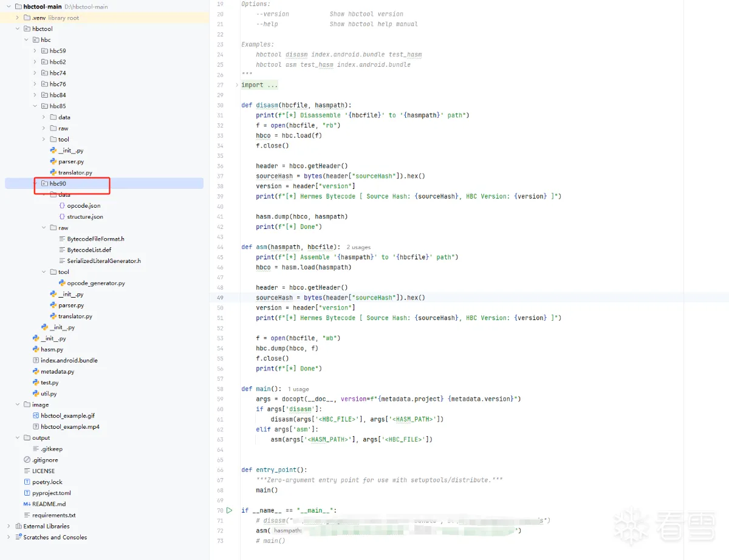The height and width of the screenshot is (560, 729).
Task: Place cursor on the entry_point function name
Action: pyautogui.click(x=276, y=470)
